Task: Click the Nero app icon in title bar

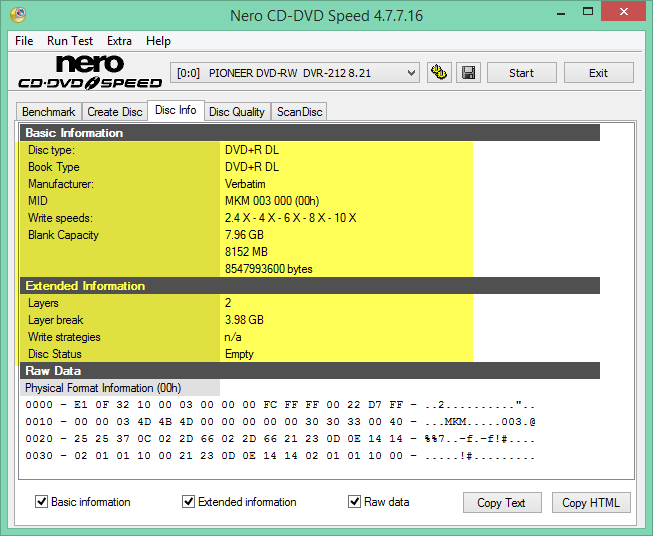Action: 18,15
